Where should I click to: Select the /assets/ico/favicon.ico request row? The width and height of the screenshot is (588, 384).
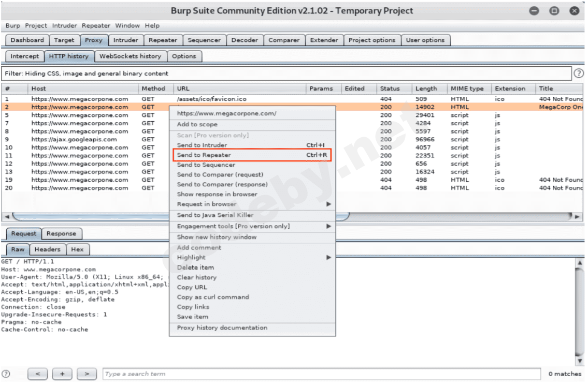[x=292, y=99]
